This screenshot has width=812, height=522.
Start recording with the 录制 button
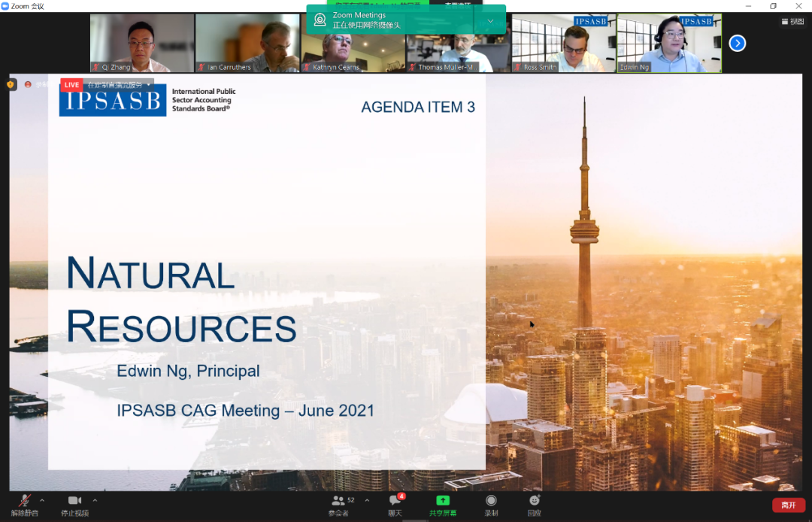point(491,505)
